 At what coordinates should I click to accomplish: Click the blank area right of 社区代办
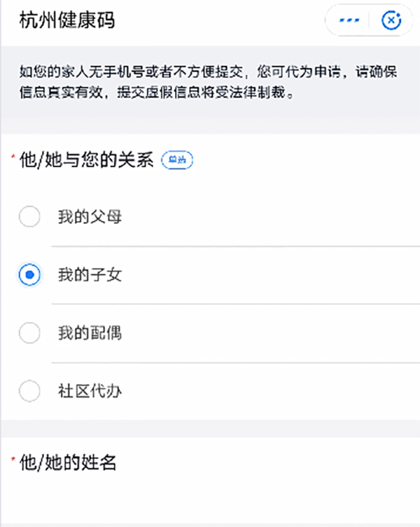click(269, 391)
